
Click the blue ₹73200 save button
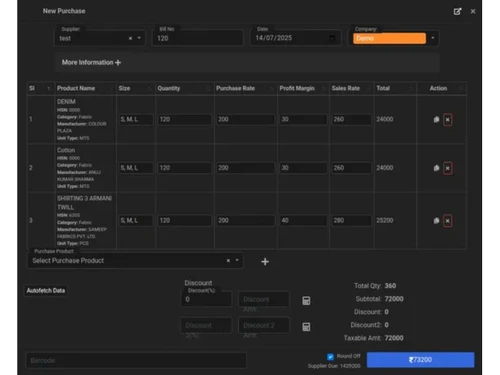(420, 360)
